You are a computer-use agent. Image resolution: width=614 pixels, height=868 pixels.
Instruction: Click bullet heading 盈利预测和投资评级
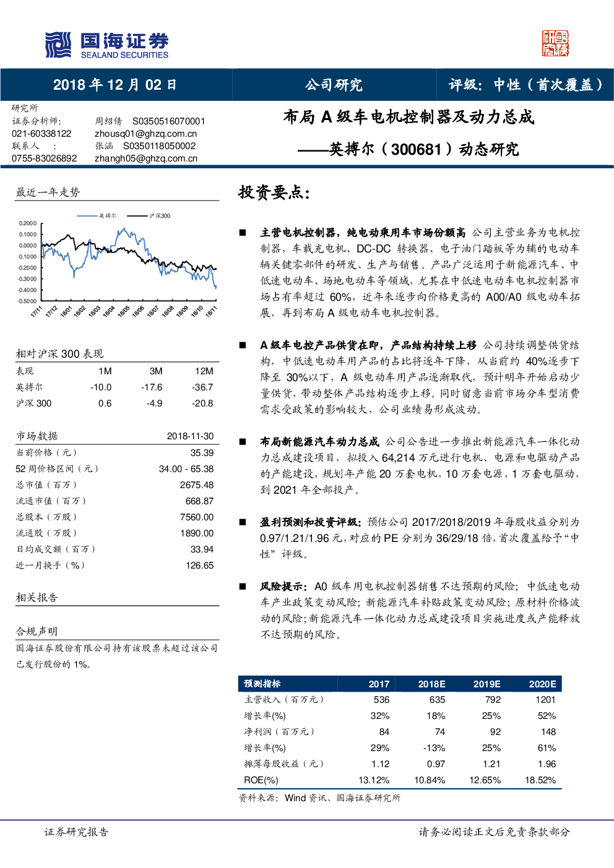point(311,522)
